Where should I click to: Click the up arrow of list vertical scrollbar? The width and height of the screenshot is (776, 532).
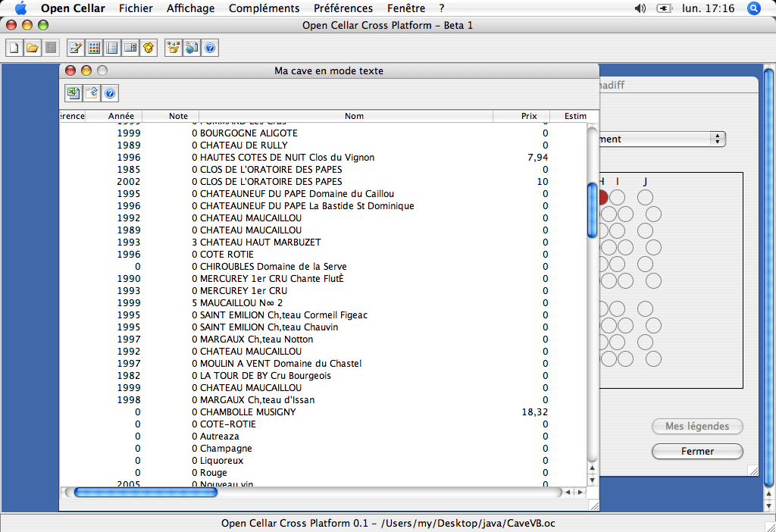(x=592, y=468)
